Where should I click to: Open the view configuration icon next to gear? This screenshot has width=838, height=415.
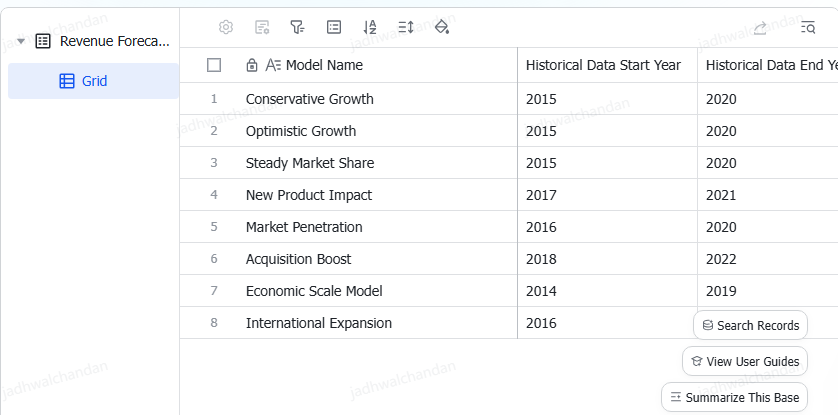[x=262, y=27]
